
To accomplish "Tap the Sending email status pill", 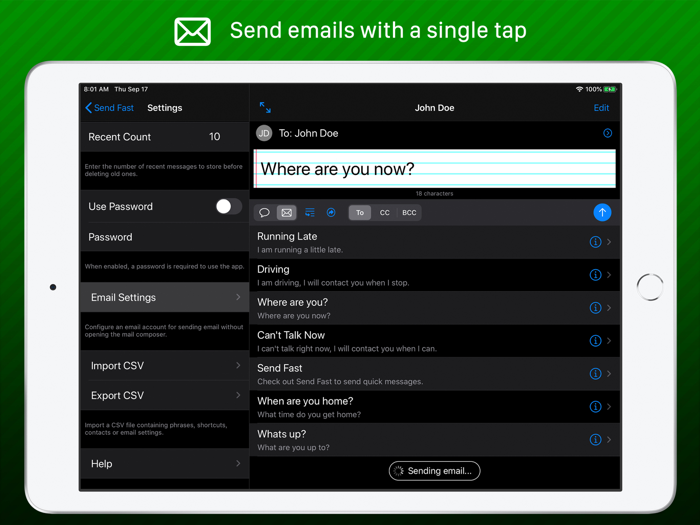I will click(434, 471).
